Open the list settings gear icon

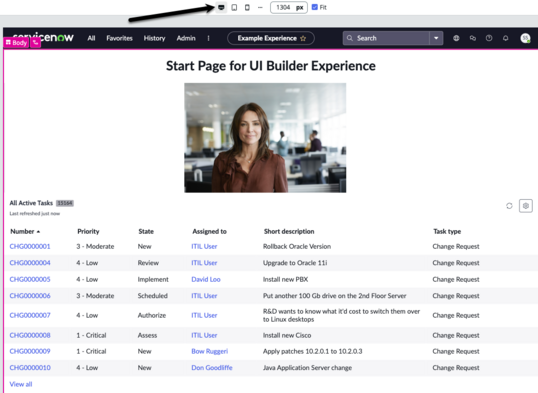[526, 206]
